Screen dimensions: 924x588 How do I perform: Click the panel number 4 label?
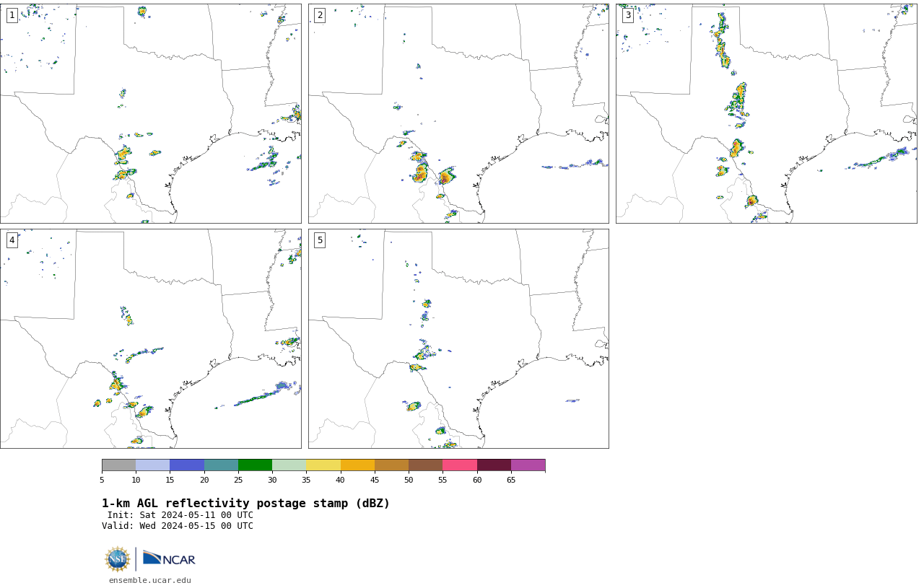12,240
